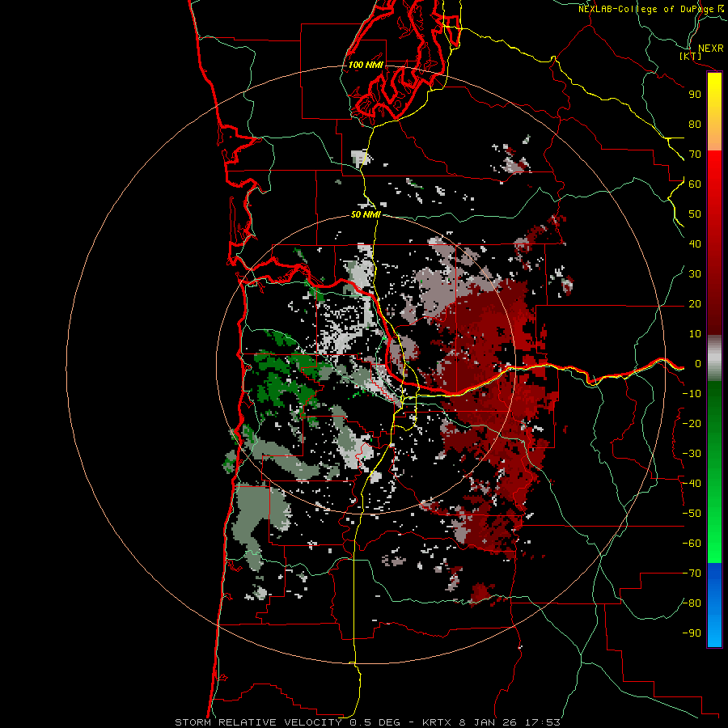This screenshot has width=728, height=728.
Task: Click the 70 value on the velocity scale
Action: pos(695,154)
